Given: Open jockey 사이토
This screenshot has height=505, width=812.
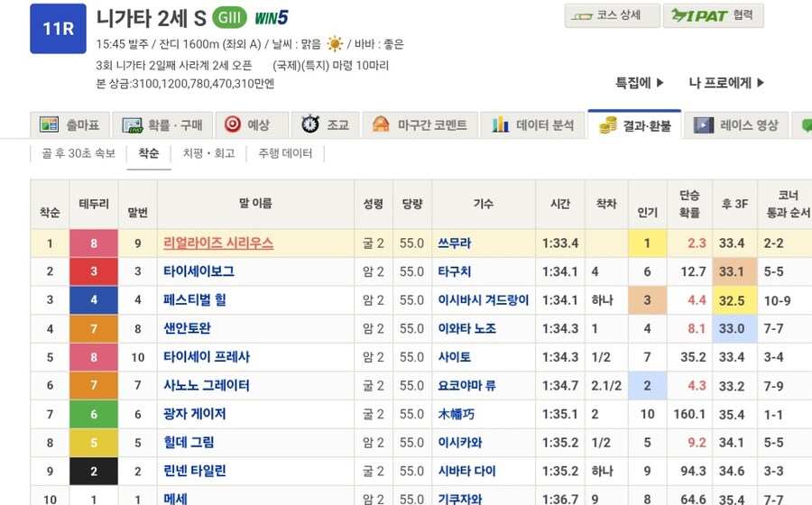Looking at the screenshot, I should coord(454,356).
